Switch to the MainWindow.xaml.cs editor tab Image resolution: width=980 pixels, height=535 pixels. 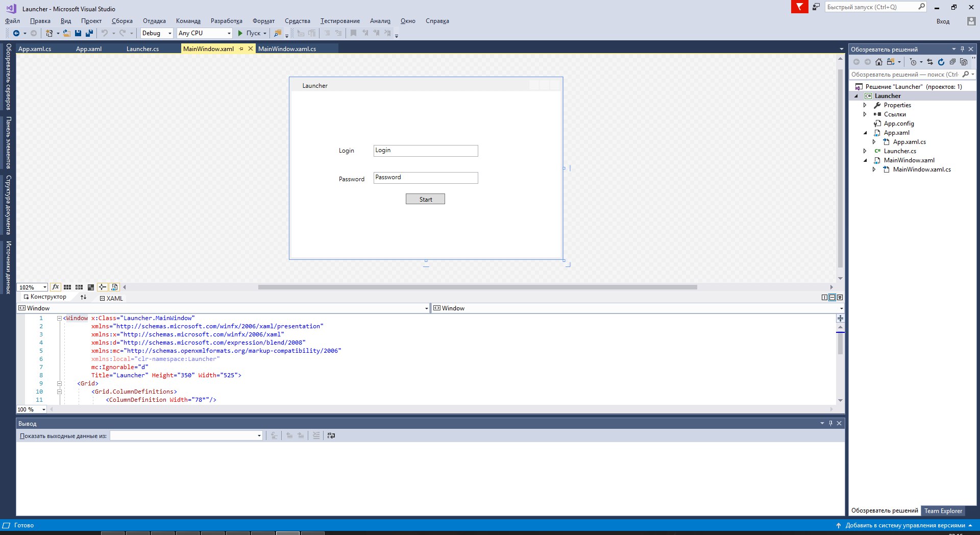(x=287, y=49)
